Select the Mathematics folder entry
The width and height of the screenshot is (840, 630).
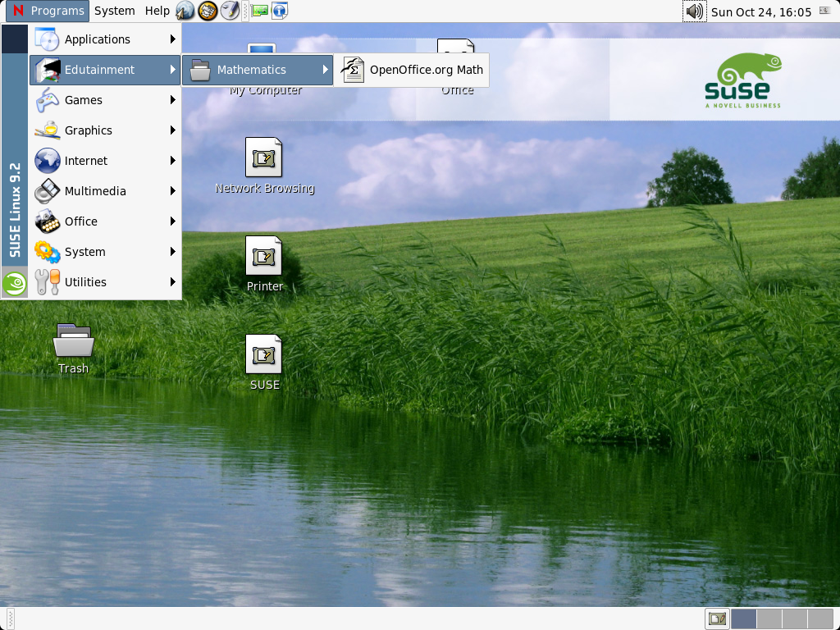258,70
